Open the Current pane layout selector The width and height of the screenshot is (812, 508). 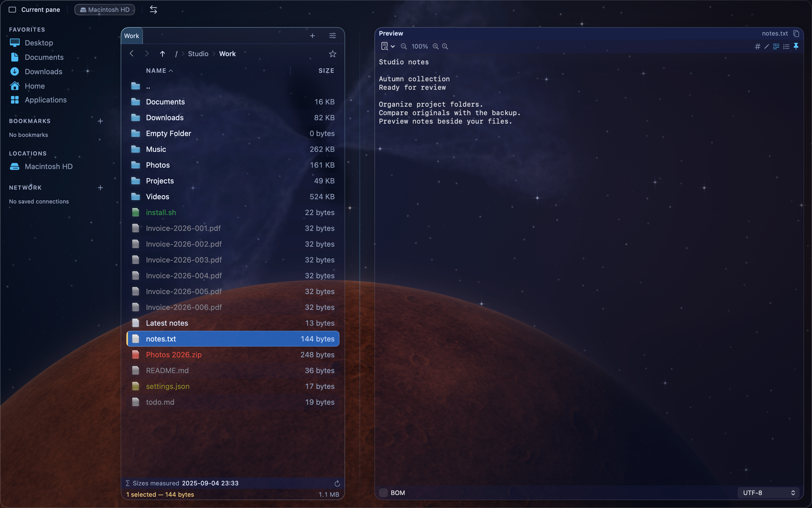pos(34,10)
